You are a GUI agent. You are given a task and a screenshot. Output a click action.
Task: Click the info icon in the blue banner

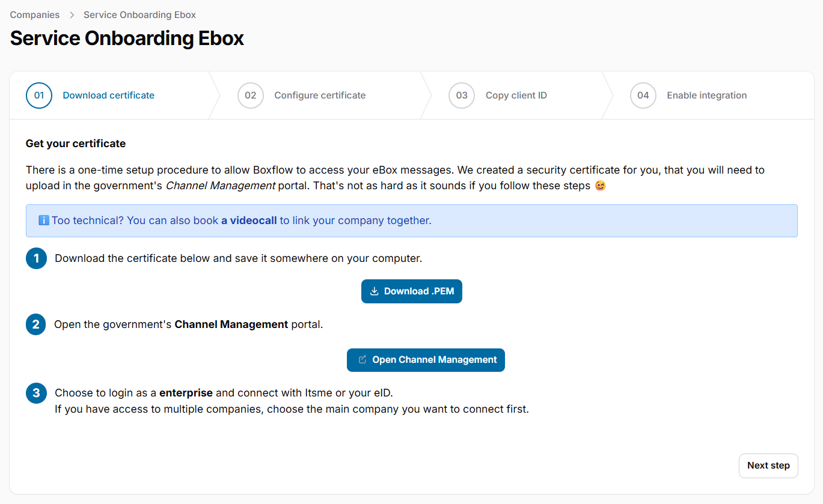click(44, 220)
